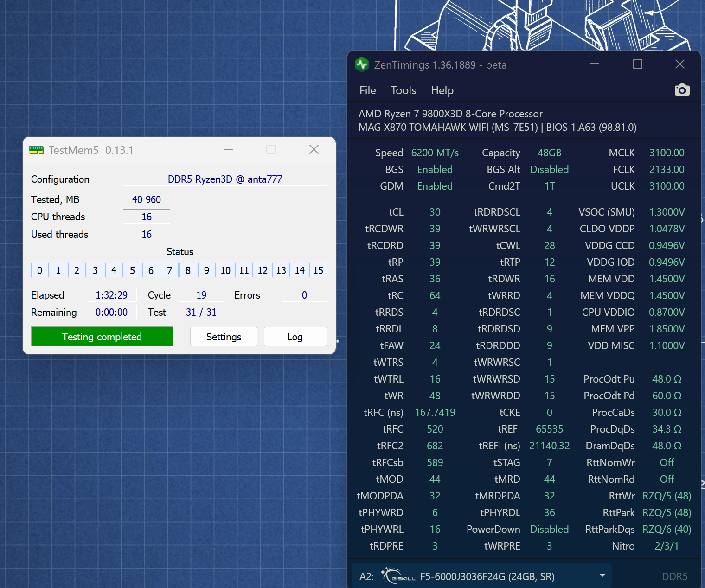
Task: Click the ProcDqDs value 34.3 Ω
Action: [667, 429]
